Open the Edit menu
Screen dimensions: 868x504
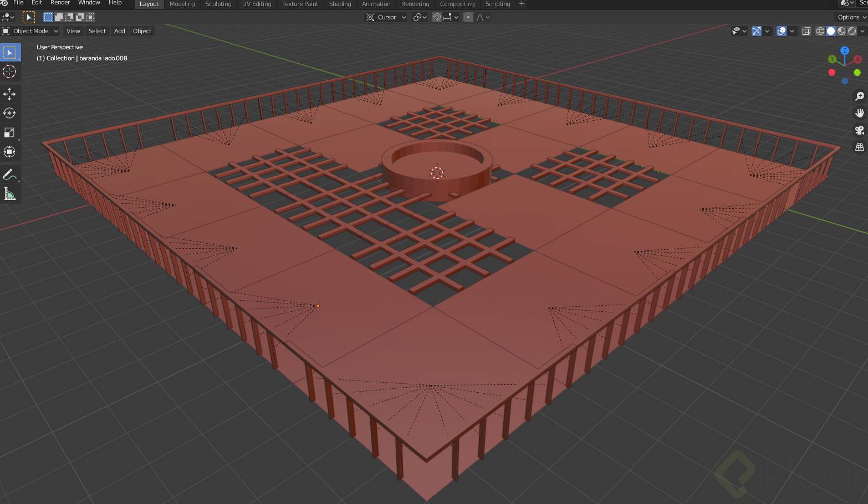pos(37,3)
